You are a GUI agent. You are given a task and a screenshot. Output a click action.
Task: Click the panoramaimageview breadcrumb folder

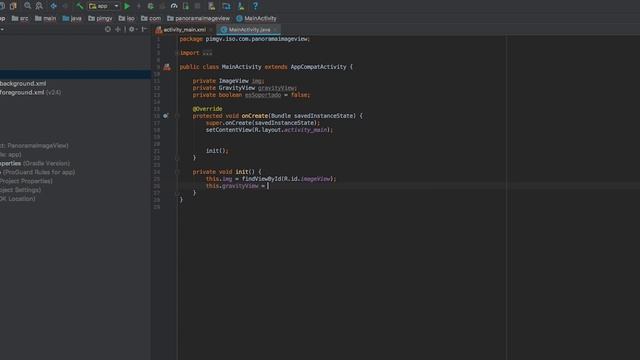click(x=198, y=18)
